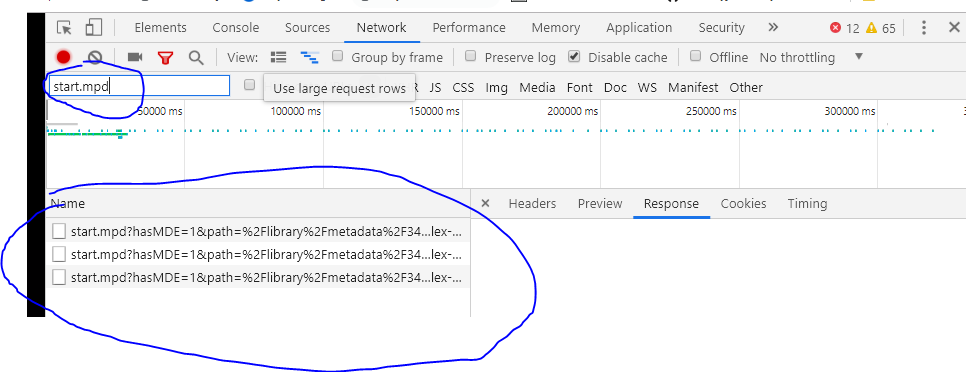
Task: Filter requests by Font type
Action: pos(580,87)
